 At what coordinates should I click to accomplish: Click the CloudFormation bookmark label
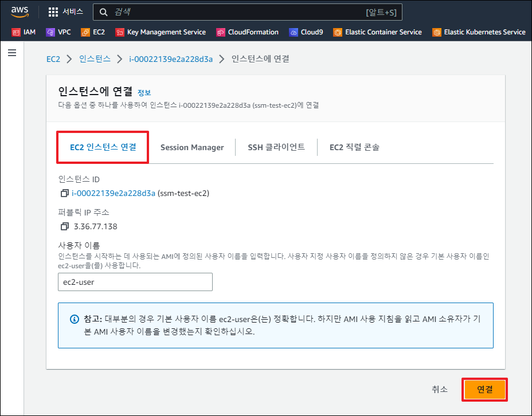[253, 32]
